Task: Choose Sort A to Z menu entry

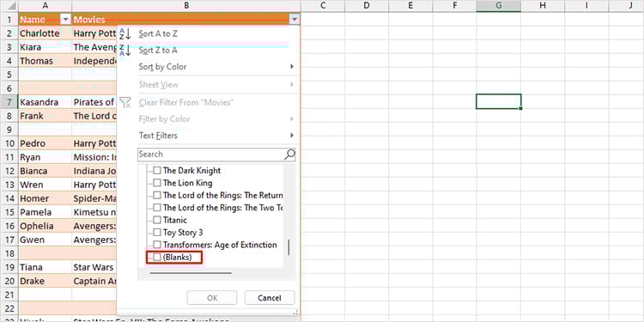Action: click(x=158, y=34)
